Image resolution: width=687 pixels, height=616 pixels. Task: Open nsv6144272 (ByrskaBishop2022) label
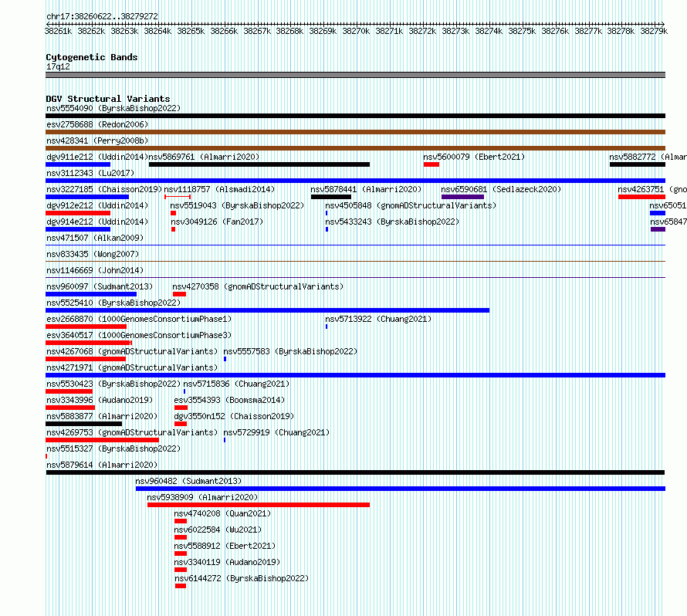tap(242, 578)
